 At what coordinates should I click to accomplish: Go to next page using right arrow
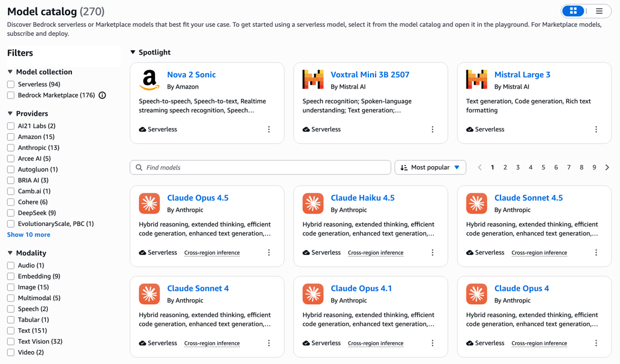point(607,167)
